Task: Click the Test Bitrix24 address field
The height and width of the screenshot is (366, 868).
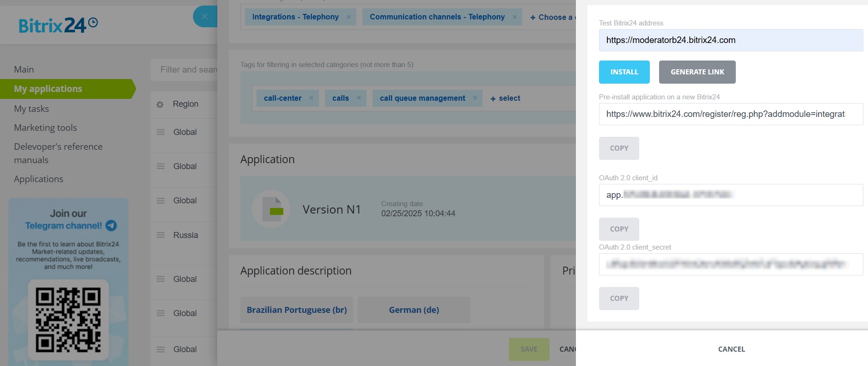Action: 730,40
